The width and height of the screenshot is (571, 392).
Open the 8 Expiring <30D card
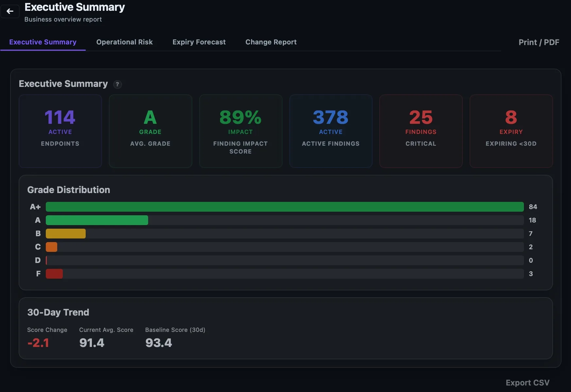coord(511,131)
